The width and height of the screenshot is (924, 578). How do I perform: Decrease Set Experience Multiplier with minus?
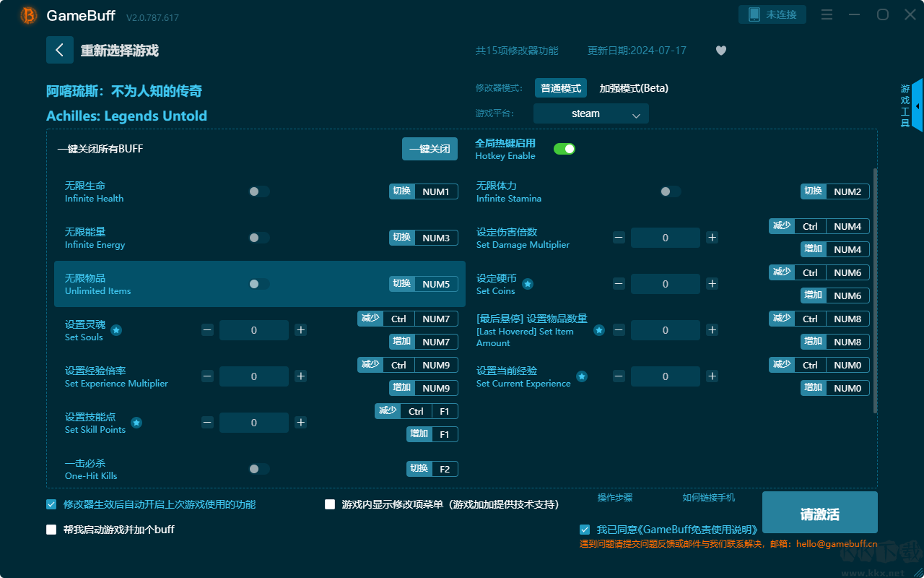click(x=207, y=376)
